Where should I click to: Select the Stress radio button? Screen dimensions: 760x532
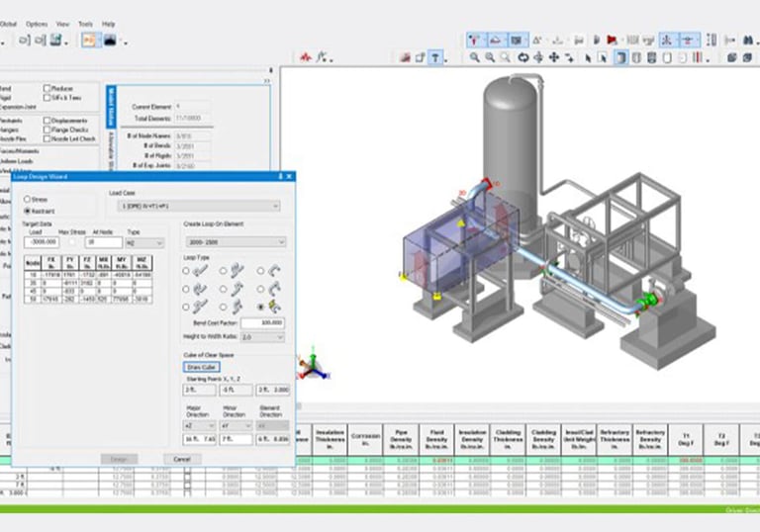point(27,199)
